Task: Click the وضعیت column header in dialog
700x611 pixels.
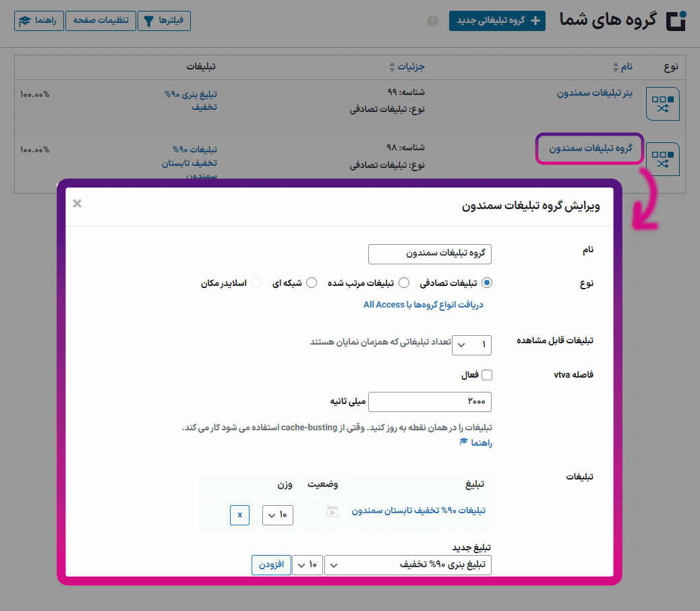Action: coord(323,484)
